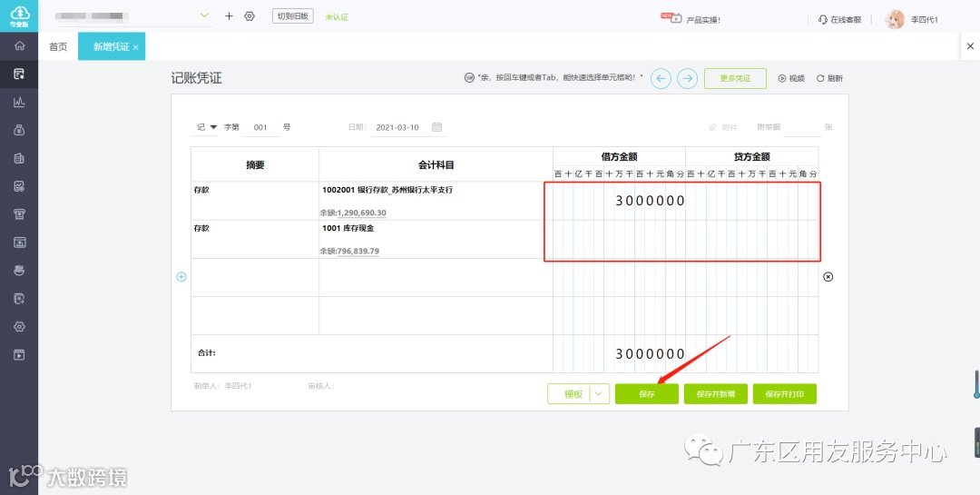The width and height of the screenshot is (980, 495).
Task: Open the sidebar payroll card icon
Action: 19,243
